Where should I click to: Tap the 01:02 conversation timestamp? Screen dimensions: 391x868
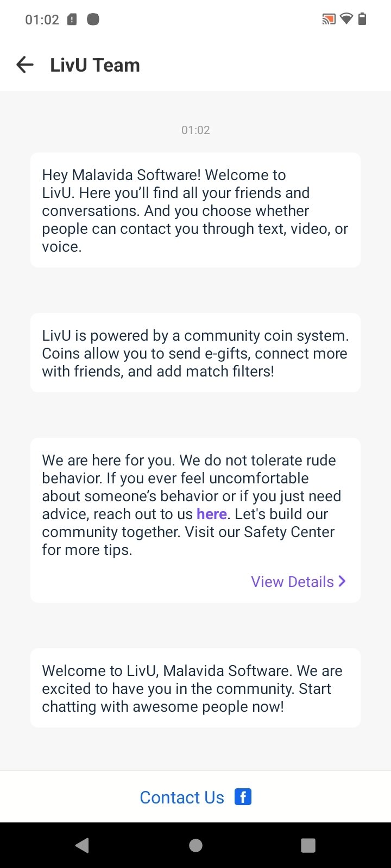pyautogui.click(x=195, y=130)
